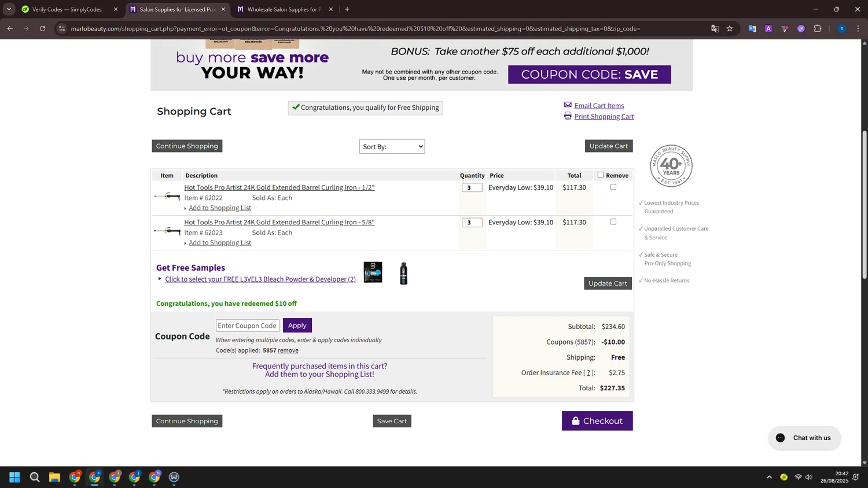Focus the Enter Coupon Code field
868x488 pixels.
[248, 326]
